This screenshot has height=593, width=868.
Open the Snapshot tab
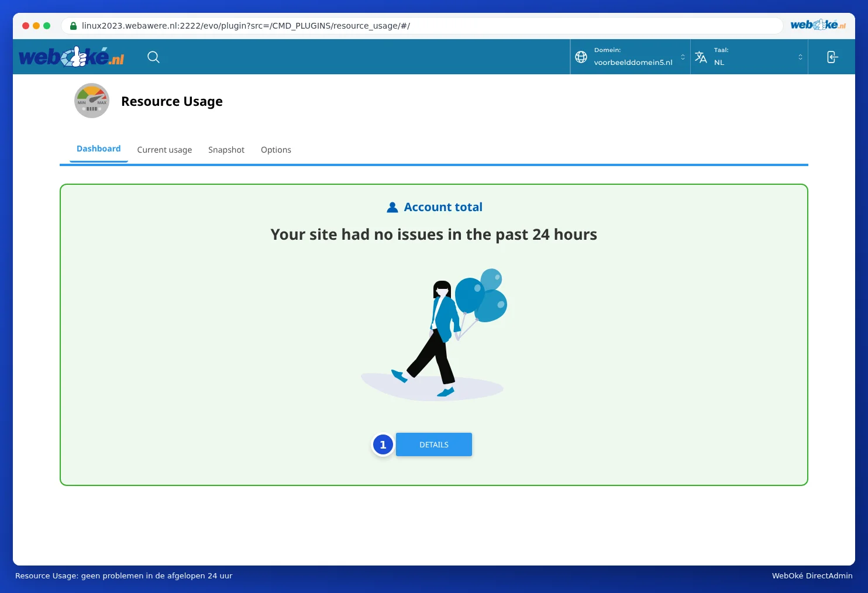tap(226, 150)
